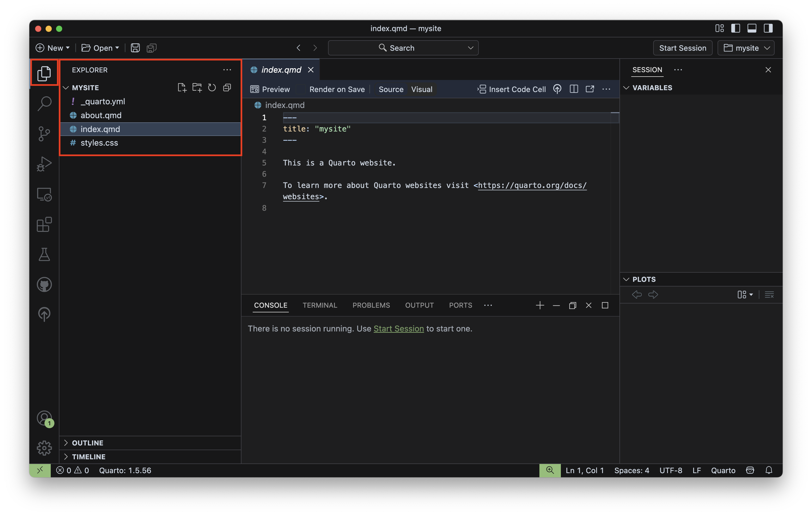The width and height of the screenshot is (812, 516).
Task: Show the next plot
Action: 653,295
